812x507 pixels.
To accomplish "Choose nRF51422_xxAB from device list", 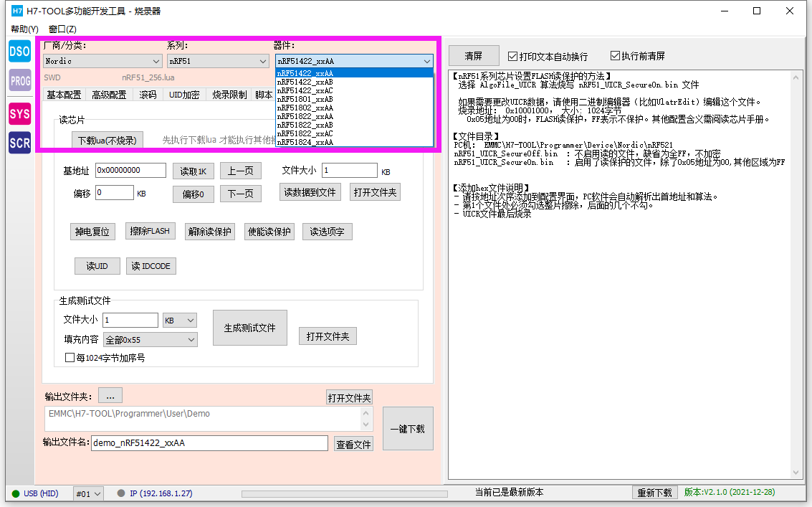I will coord(354,82).
